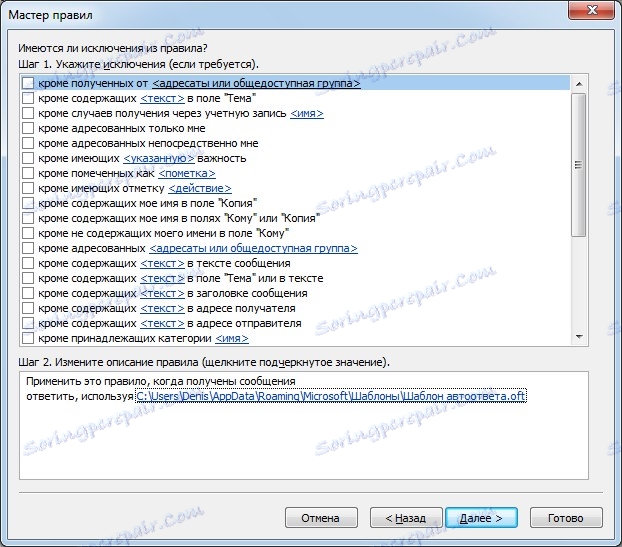Click '<текст>' link in 'в адресе отправителя' row

(162, 324)
